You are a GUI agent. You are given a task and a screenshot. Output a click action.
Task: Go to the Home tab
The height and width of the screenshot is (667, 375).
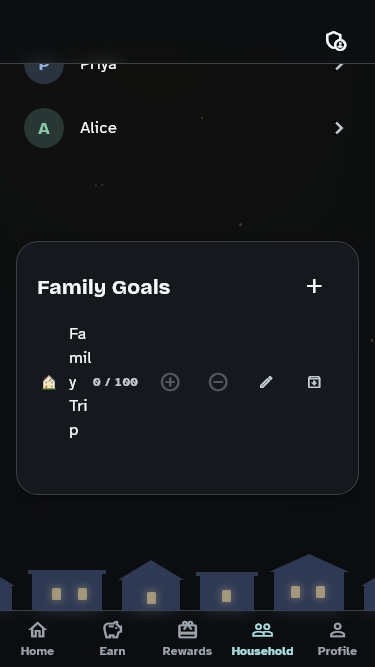37,638
